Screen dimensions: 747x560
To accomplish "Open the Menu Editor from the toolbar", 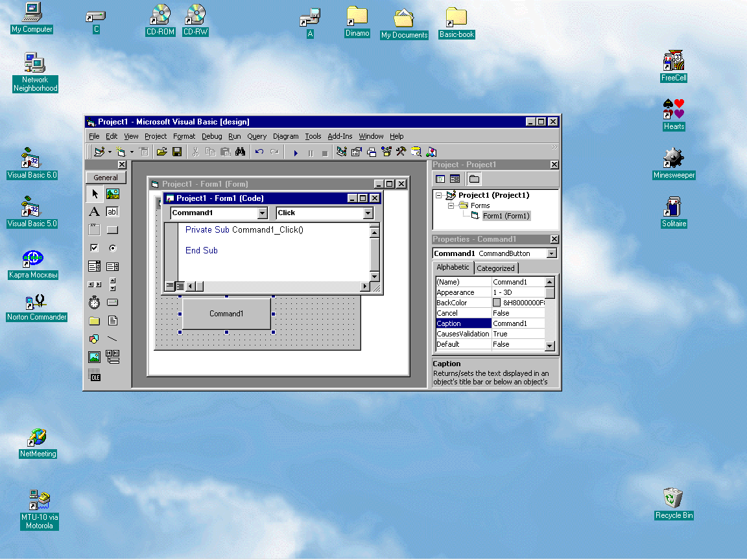I will (143, 152).
